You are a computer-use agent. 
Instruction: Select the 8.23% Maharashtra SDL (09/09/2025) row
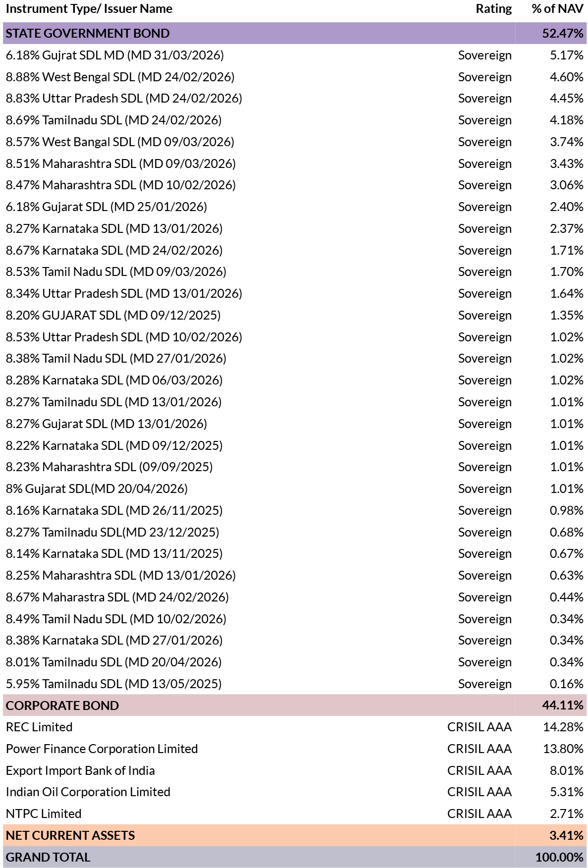pyautogui.click(x=294, y=467)
